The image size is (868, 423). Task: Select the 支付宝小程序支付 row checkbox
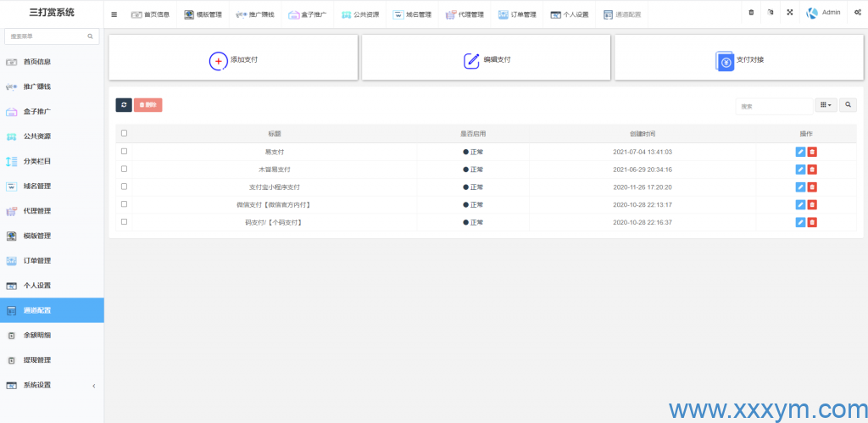[125, 186]
